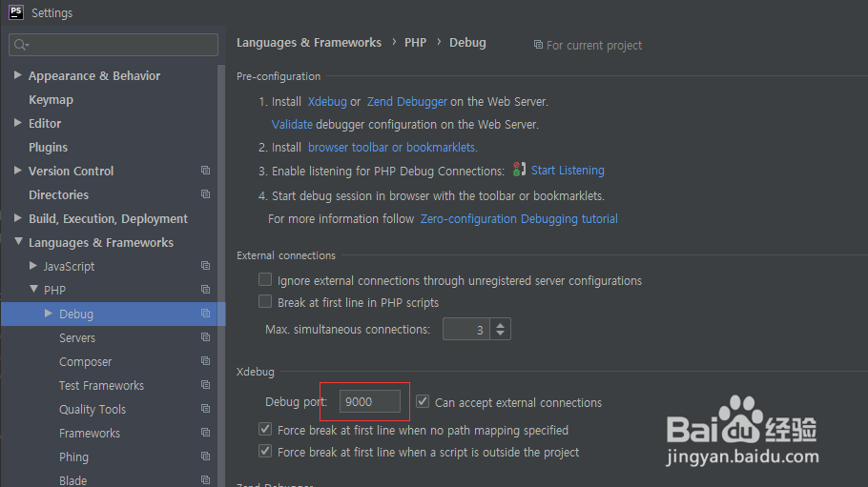868x487 pixels.
Task: Expand the Debug node arrow
Action: point(48,314)
